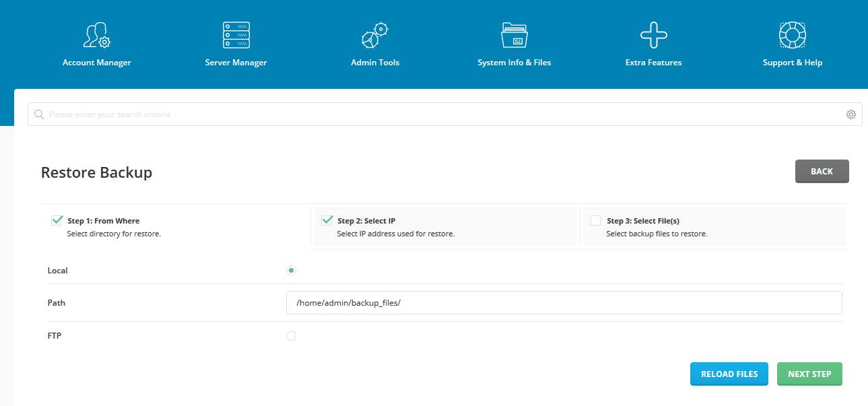Toggle the Step 2 Select IP checkmark
Image resolution: width=868 pixels, height=406 pixels.
pos(327,220)
